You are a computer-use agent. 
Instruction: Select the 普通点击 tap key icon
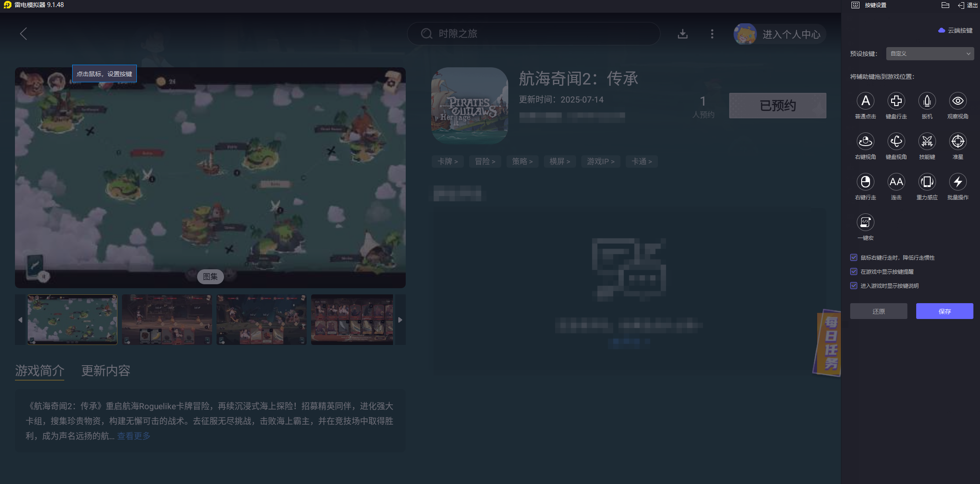coord(865,101)
